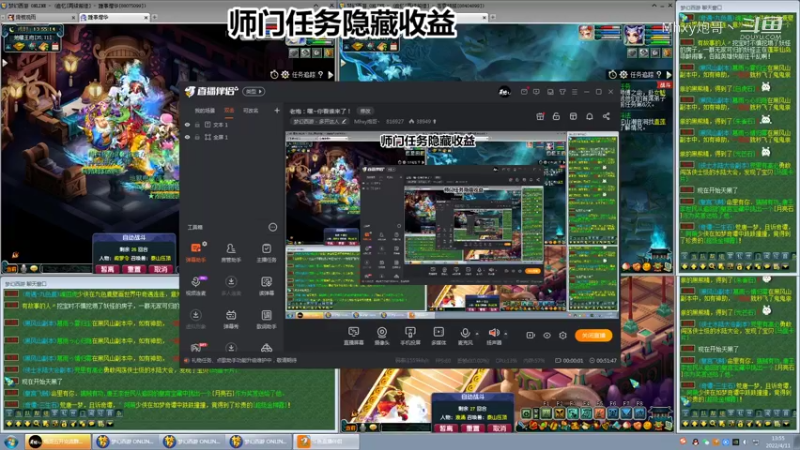Open microphone options arrow next to 麦克风
The width and height of the screenshot is (800, 450).
pos(477,334)
